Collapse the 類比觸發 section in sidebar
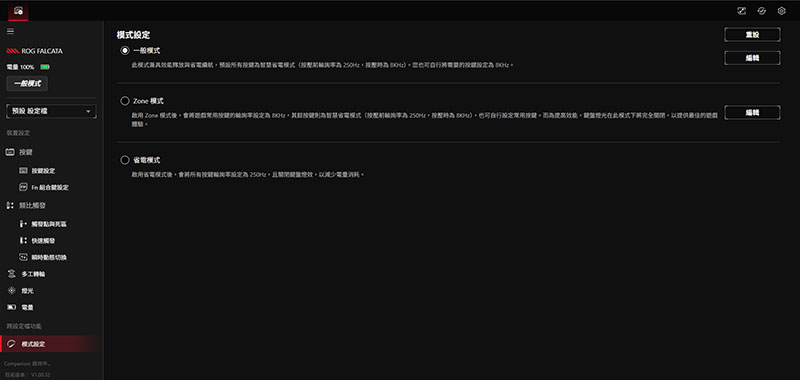Image resolution: width=800 pixels, height=380 pixels. (26, 205)
